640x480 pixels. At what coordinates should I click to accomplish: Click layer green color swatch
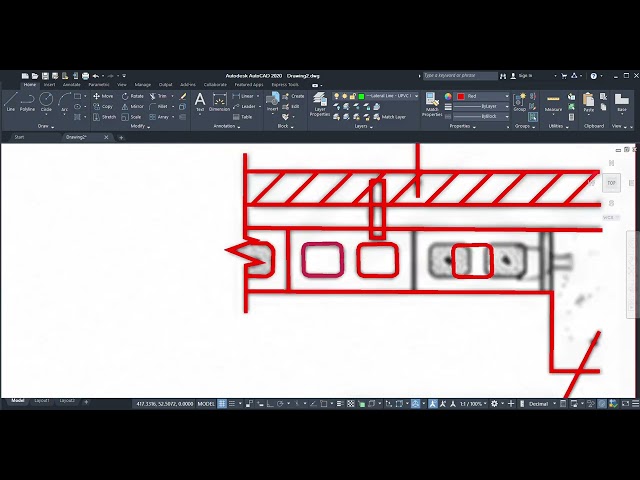pos(361,96)
